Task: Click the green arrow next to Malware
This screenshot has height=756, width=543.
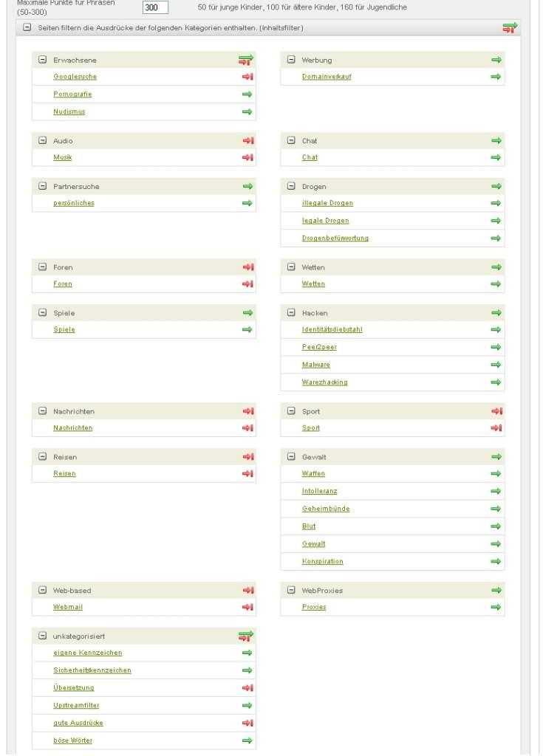Action: (x=496, y=365)
